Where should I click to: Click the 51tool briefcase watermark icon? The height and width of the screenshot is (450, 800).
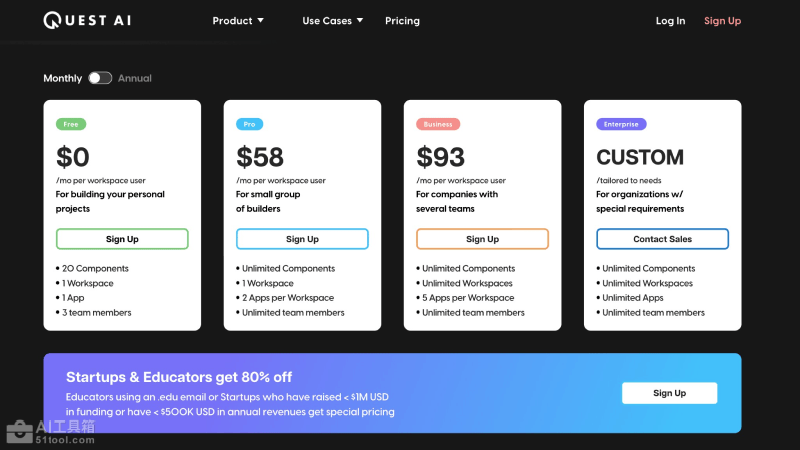[18, 431]
